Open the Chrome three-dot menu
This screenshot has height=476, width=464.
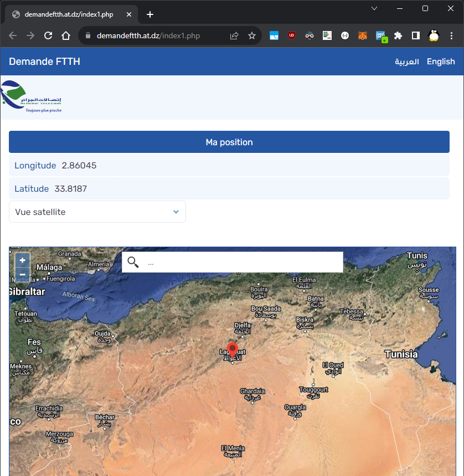pos(452,35)
